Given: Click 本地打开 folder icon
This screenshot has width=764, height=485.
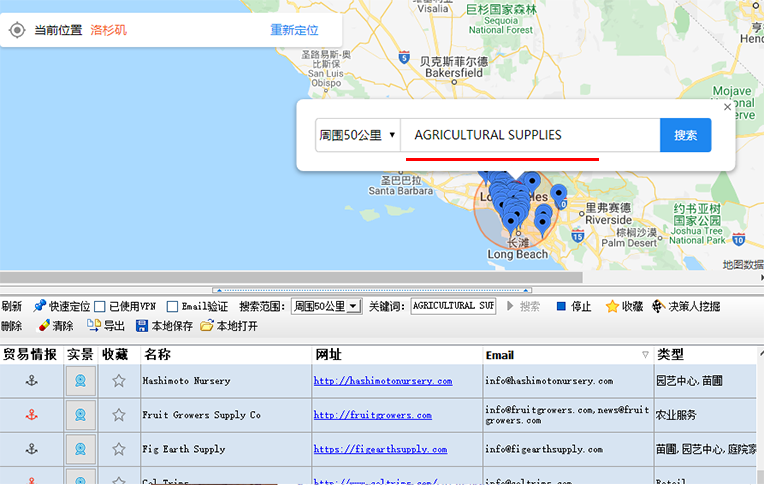Looking at the screenshot, I should 207,326.
